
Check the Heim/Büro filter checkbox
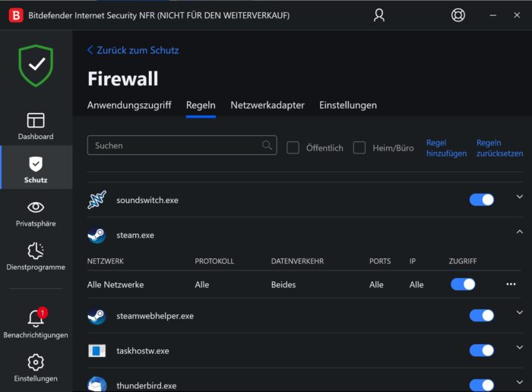[359, 148]
